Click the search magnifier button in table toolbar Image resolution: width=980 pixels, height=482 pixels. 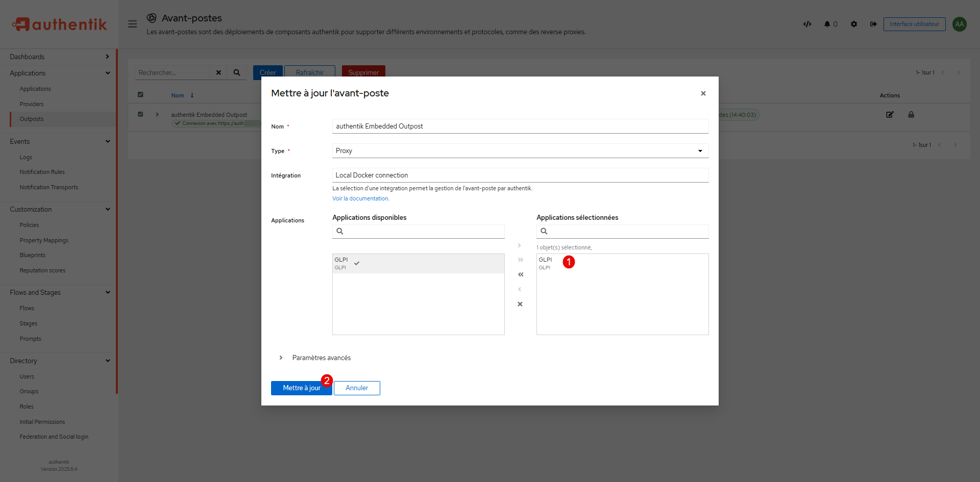click(237, 72)
